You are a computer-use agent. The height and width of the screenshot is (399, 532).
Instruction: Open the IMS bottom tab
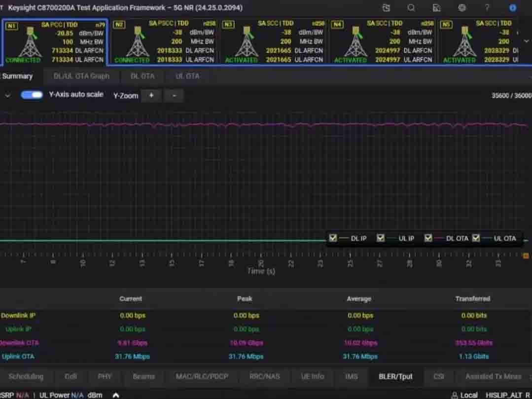pyautogui.click(x=352, y=377)
